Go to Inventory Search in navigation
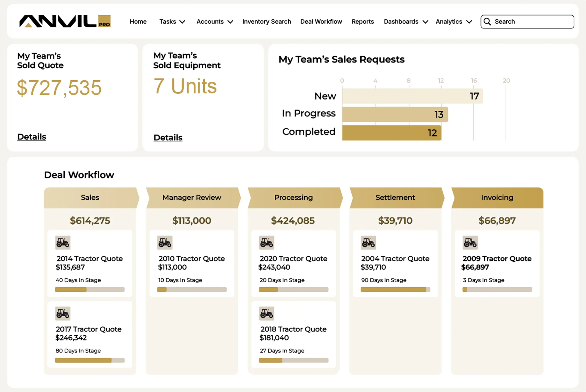Viewport: 586px width, 392px height. [x=267, y=22]
